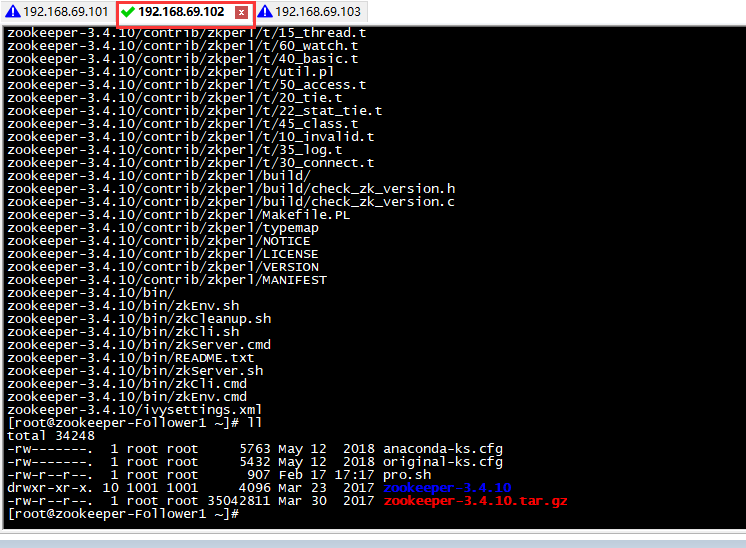The image size is (746, 548).
Task: Click the blue zookeeper-3.4.10 directory name
Action: (x=447, y=488)
